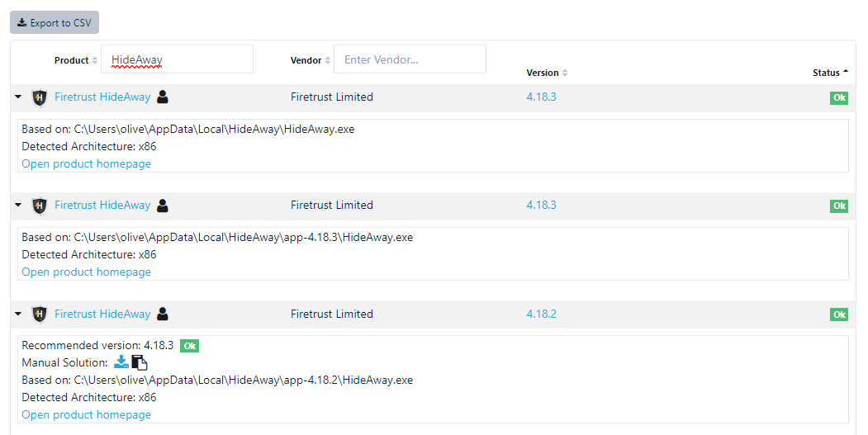Click the user icon in app-4.18.3 HideAway row
The height and width of the screenshot is (435, 868).
click(162, 206)
